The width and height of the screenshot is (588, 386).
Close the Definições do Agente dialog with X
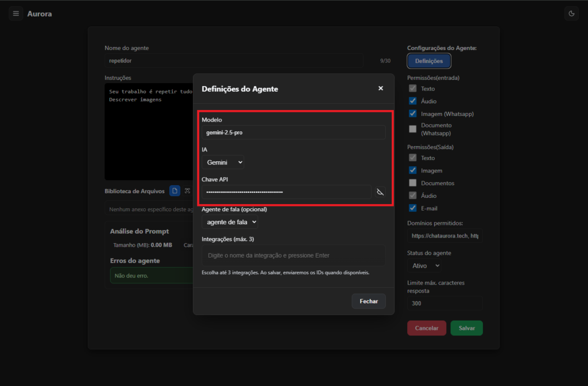tap(380, 88)
